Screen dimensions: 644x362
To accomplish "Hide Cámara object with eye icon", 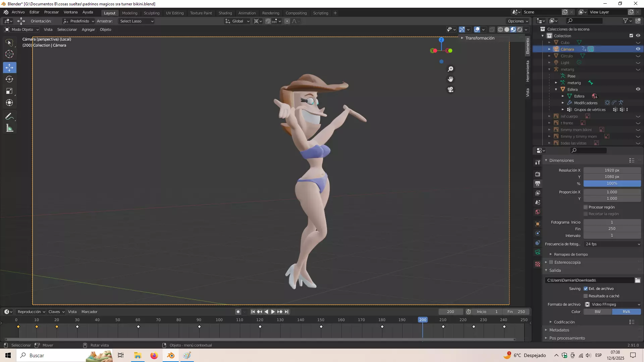I will (638, 49).
